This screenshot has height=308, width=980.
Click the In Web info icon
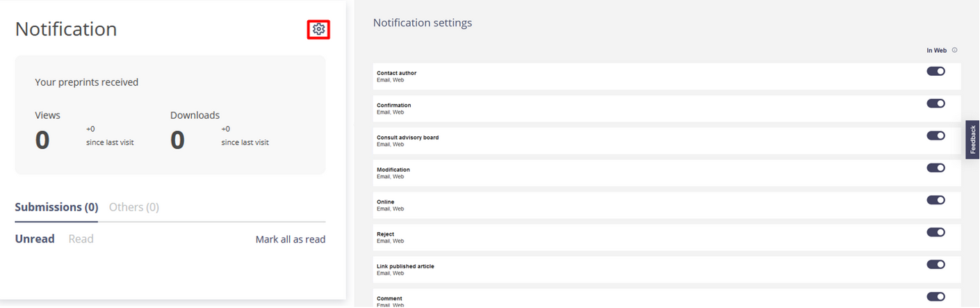pyautogui.click(x=954, y=50)
